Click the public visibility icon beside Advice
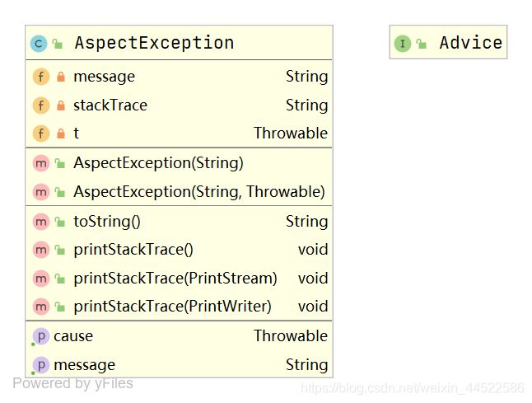The height and width of the screenshot is (403, 532). click(x=422, y=44)
